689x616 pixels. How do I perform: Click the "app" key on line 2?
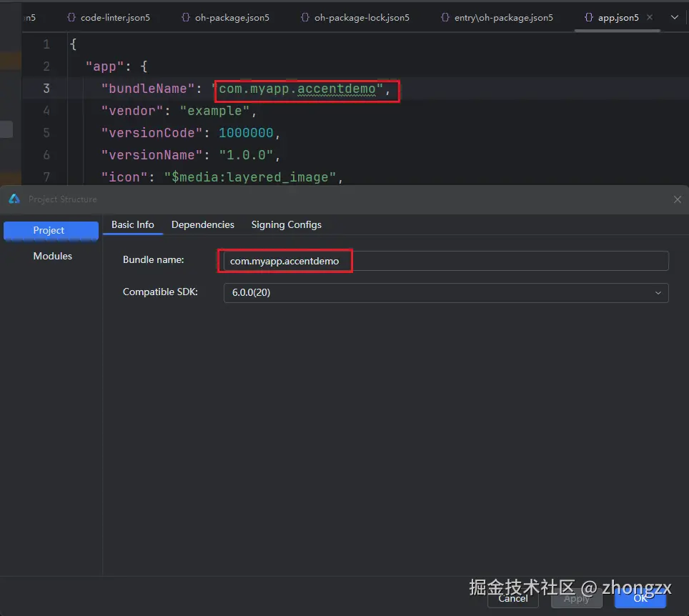pyautogui.click(x=104, y=66)
